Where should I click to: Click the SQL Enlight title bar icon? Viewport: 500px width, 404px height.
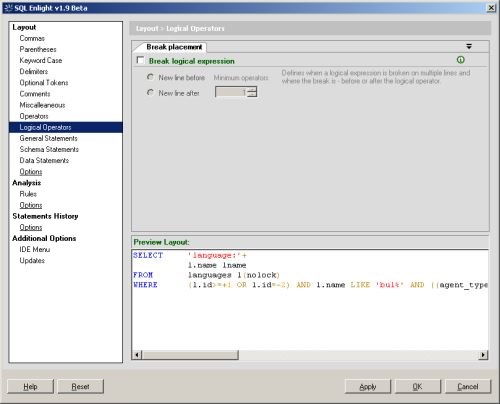click(x=8, y=8)
